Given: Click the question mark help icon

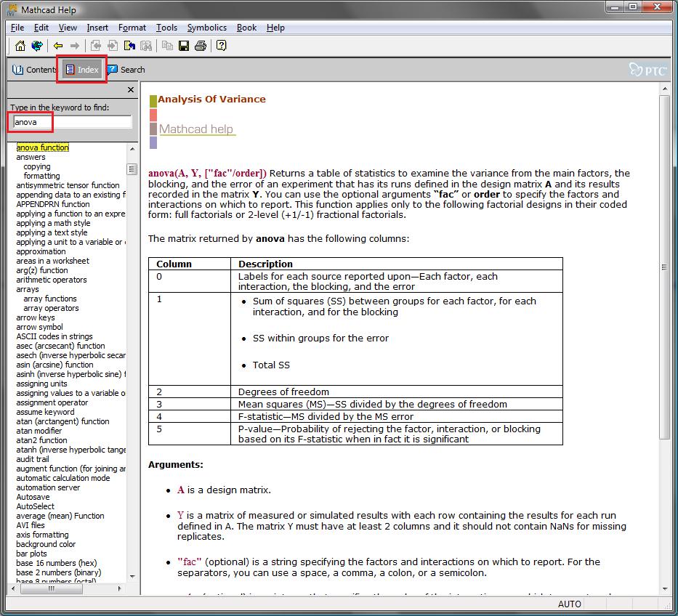Looking at the screenshot, I should click(222, 46).
